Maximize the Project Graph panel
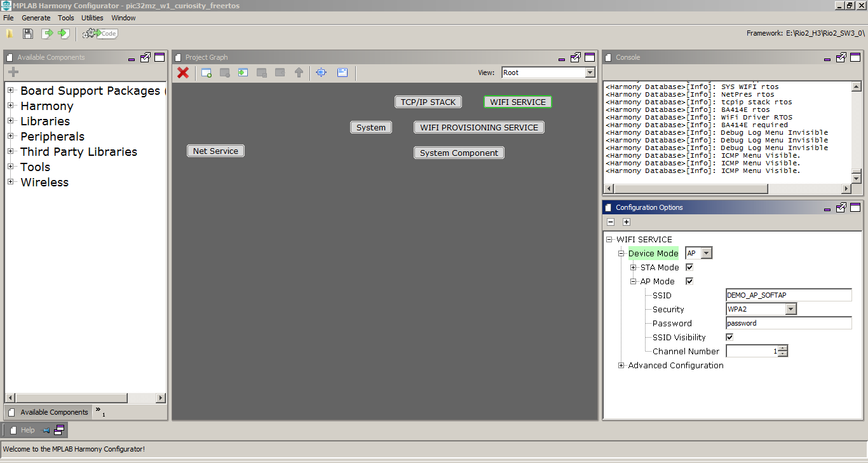The width and height of the screenshot is (868, 463). [590, 57]
